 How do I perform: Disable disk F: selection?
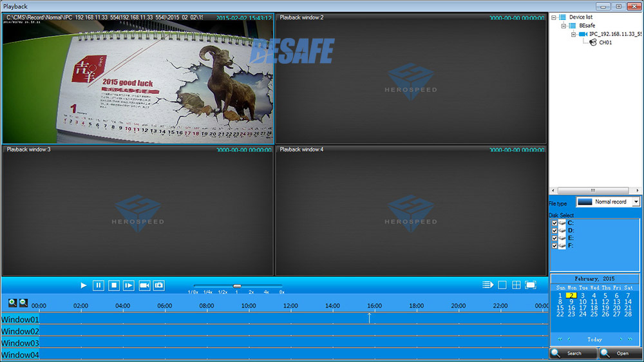(x=554, y=246)
